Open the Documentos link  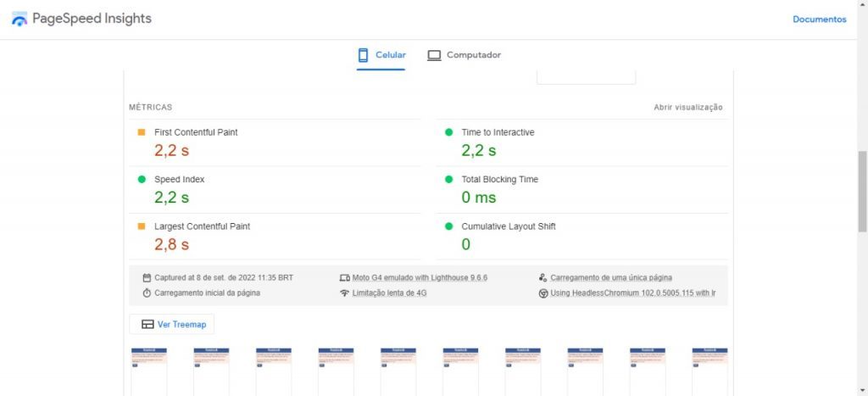(819, 19)
